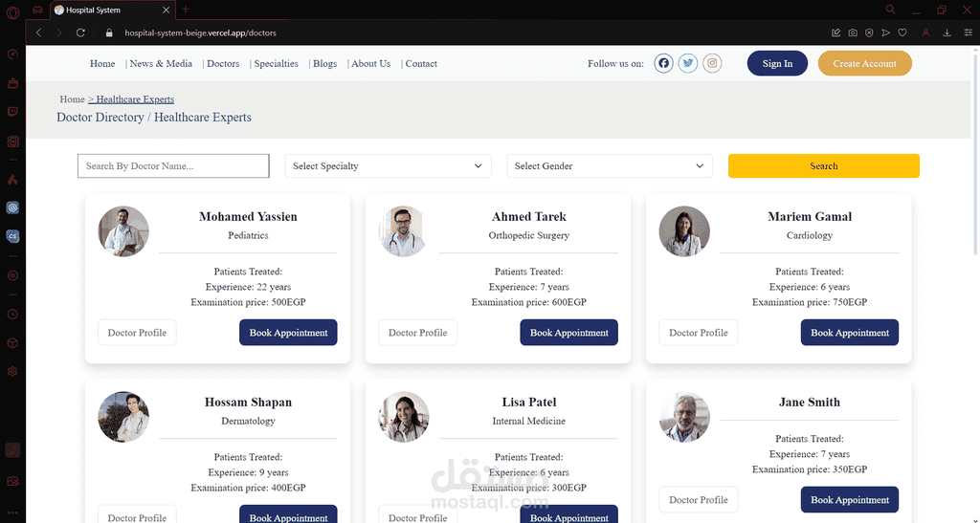Click the 'Experience: 22 years' text
980x523 pixels.
click(x=248, y=287)
